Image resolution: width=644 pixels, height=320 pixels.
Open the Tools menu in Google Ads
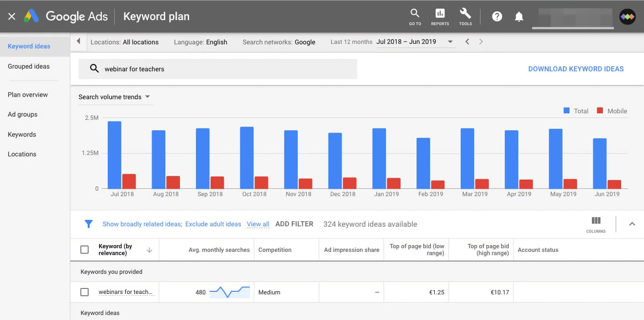(465, 16)
